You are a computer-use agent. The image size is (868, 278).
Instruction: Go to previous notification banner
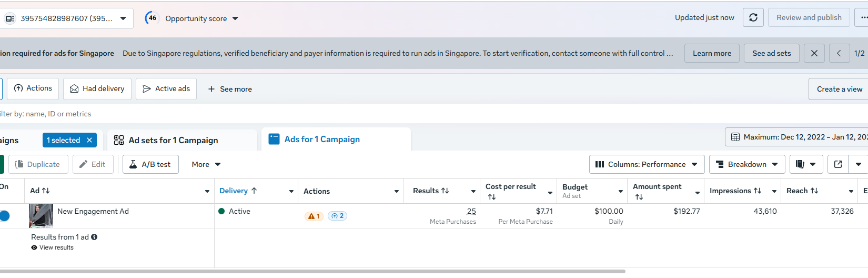pos(839,53)
